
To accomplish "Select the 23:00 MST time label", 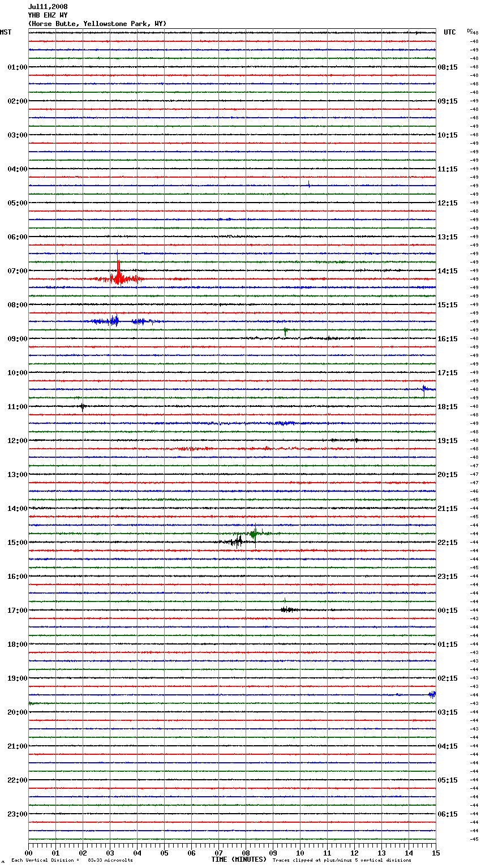I will tap(18, 814).
